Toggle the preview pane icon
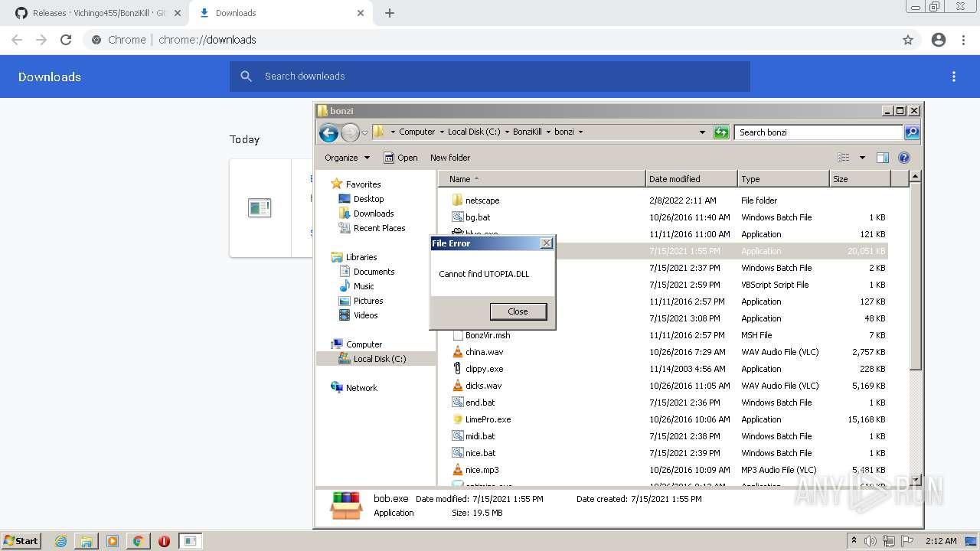 coord(883,158)
